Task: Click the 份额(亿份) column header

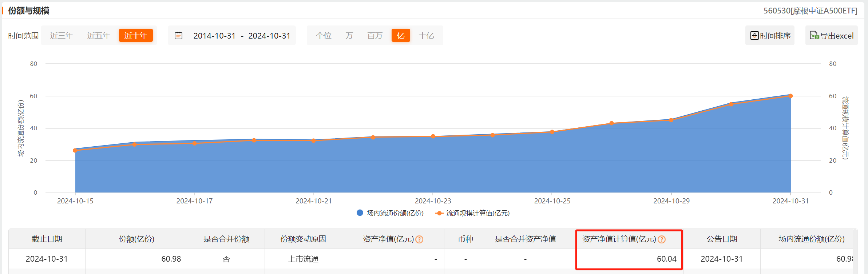Action: [136, 239]
